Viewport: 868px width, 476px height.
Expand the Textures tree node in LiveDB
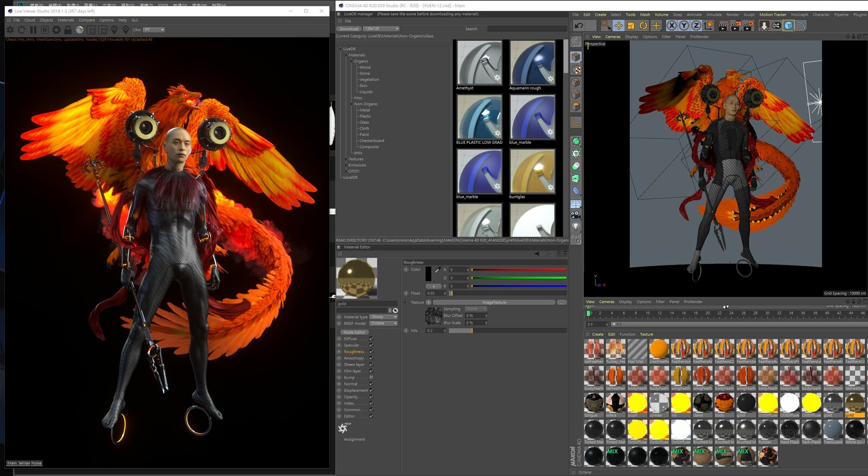click(346, 159)
